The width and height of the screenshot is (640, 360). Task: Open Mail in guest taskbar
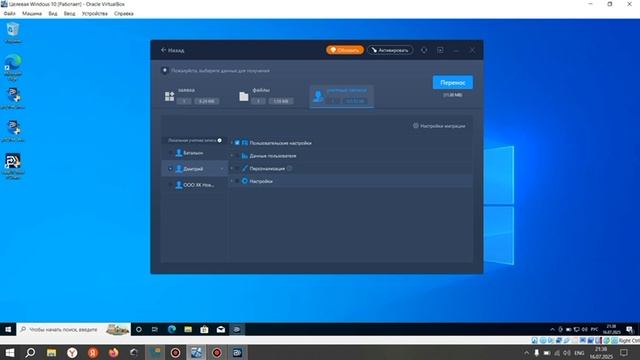221,329
